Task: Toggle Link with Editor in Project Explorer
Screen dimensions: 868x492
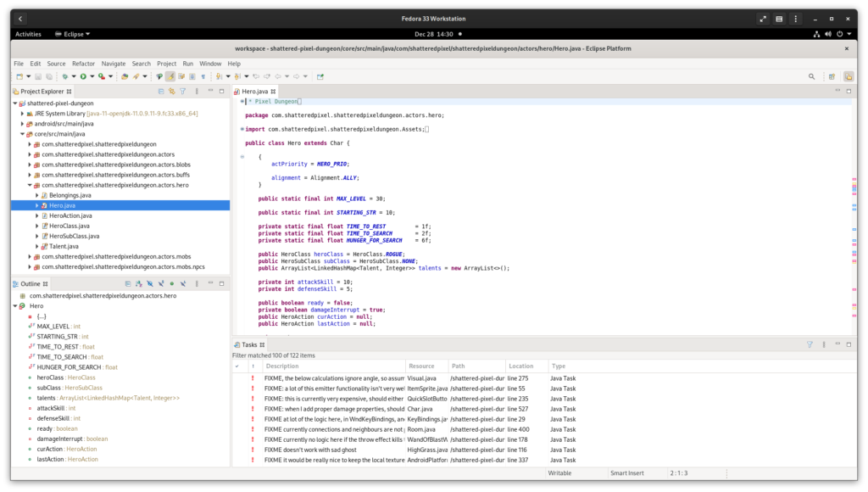Action: (x=171, y=91)
